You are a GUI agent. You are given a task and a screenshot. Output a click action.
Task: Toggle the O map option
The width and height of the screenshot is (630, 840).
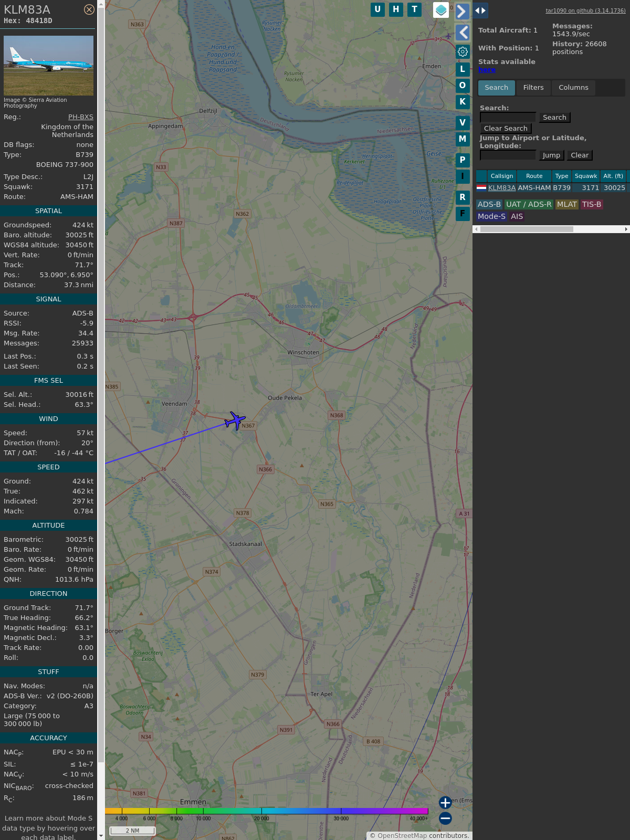463,85
